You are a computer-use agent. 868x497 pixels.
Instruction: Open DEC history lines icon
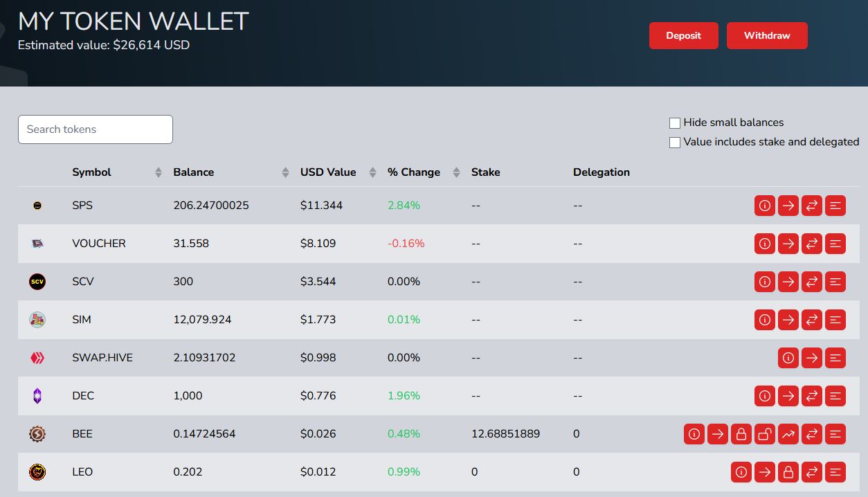pos(835,396)
